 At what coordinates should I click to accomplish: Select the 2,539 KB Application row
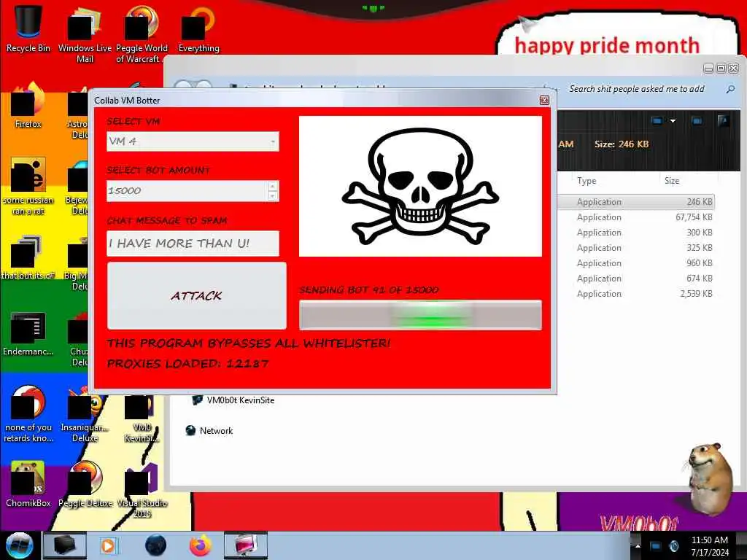[x=636, y=294]
